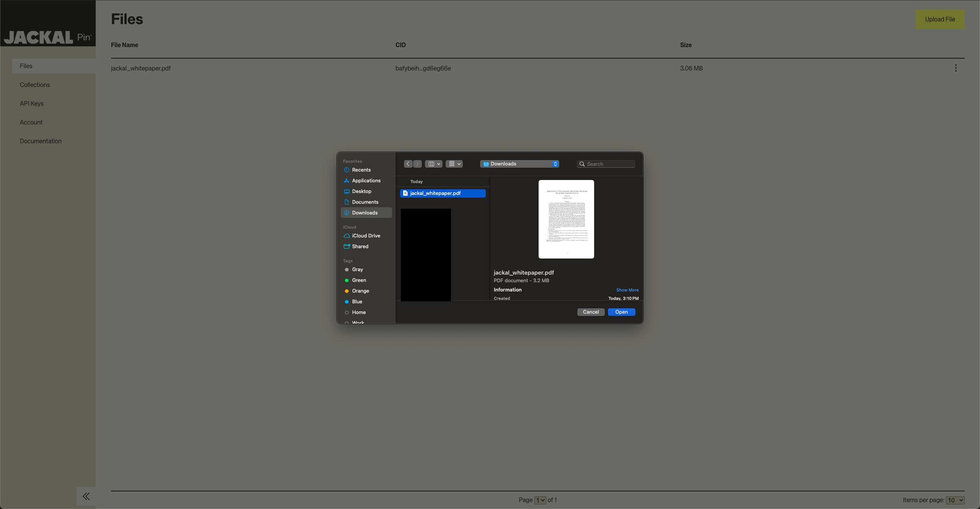Click the Open button
This screenshot has height=509, width=980.
tap(622, 312)
